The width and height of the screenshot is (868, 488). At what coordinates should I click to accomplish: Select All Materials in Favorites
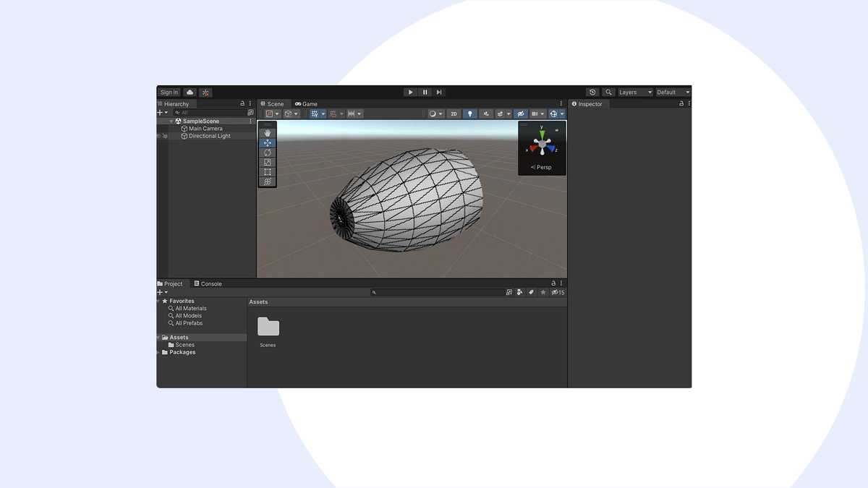(191, 309)
